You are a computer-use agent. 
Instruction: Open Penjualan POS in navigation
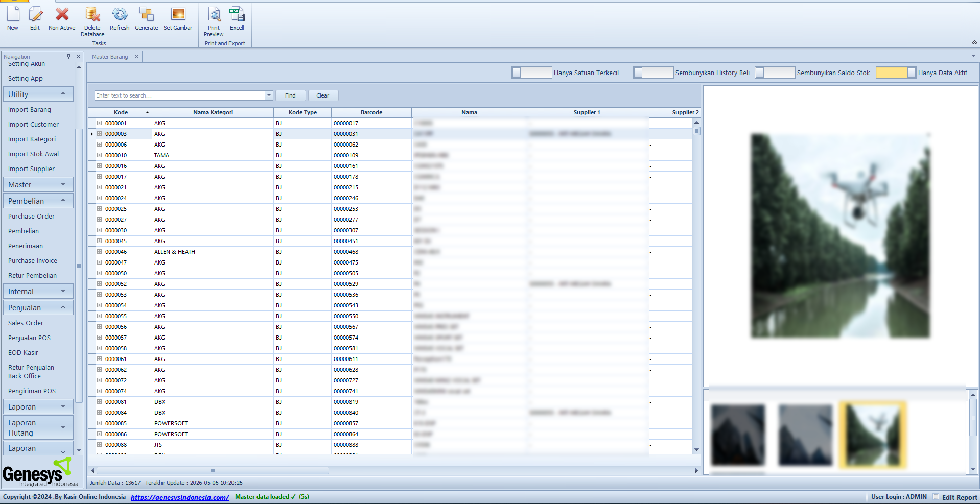pyautogui.click(x=29, y=338)
